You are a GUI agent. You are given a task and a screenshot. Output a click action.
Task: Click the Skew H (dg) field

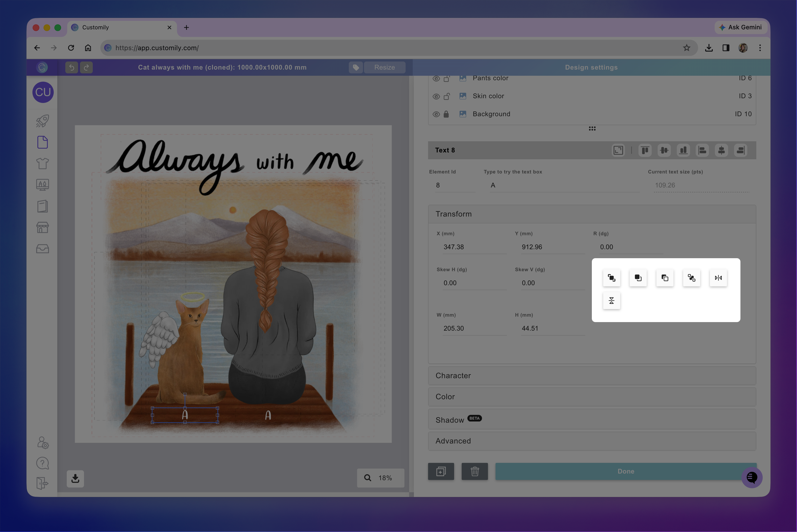tap(474, 283)
